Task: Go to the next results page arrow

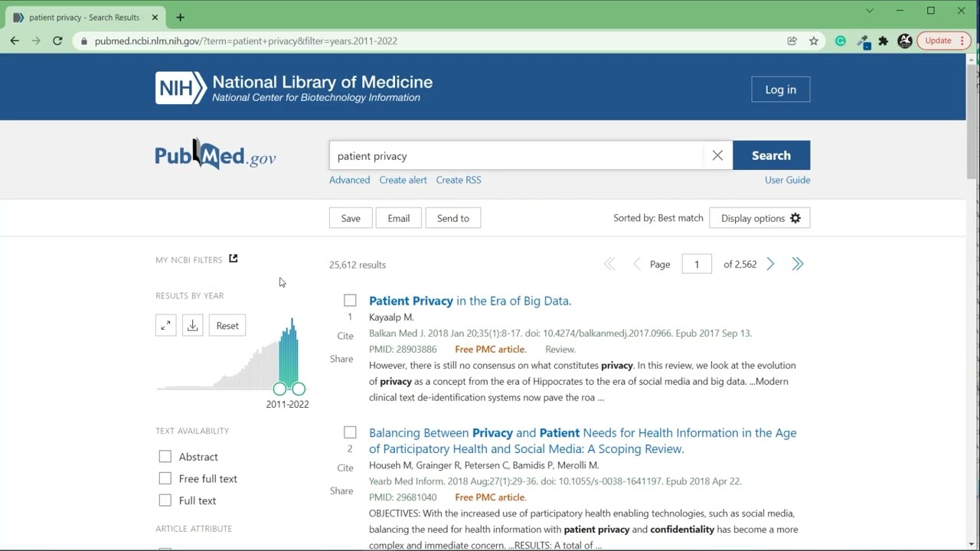Action: tap(771, 264)
